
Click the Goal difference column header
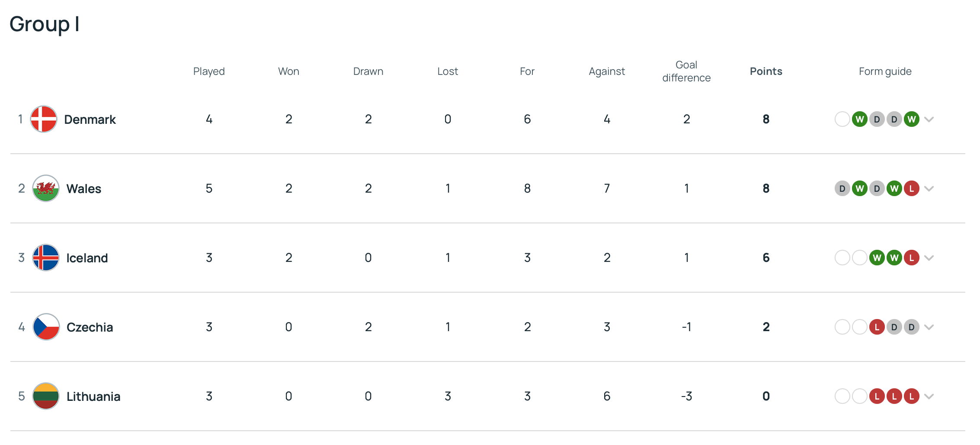point(686,71)
